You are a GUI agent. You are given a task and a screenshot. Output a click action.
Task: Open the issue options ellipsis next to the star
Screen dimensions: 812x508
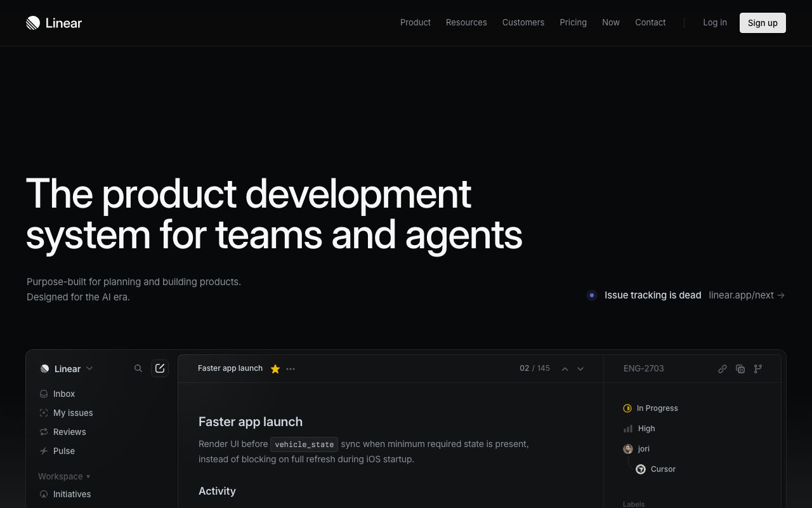291,368
